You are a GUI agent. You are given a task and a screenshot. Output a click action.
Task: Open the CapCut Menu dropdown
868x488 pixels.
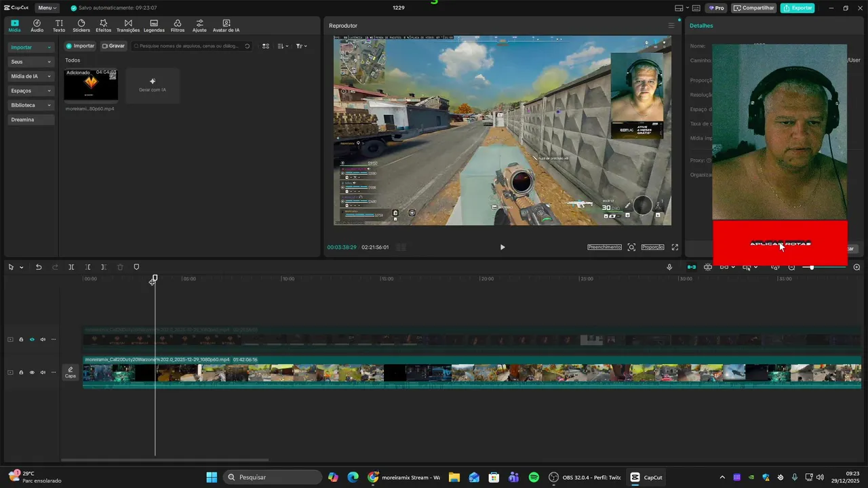click(47, 8)
